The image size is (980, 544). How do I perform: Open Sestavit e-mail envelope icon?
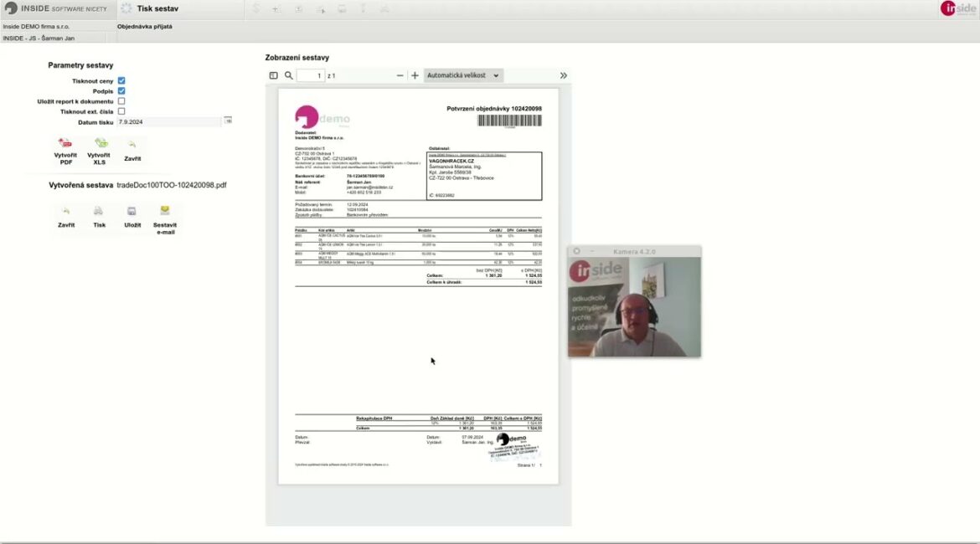[165, 212]
